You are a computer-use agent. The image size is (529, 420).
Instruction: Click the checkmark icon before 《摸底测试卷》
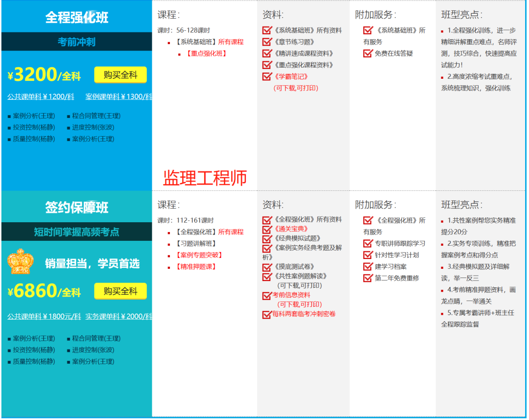pyautogui.click(x=267, y=267)
